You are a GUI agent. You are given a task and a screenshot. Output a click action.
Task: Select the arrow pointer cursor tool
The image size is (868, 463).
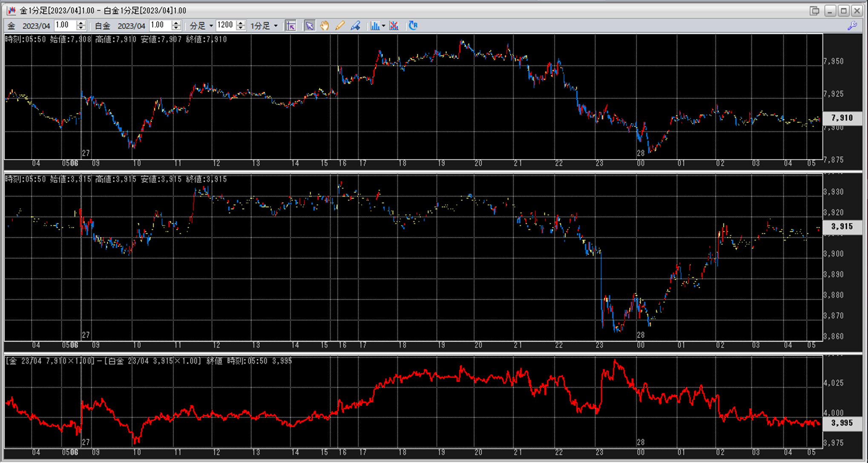point(310,26)
